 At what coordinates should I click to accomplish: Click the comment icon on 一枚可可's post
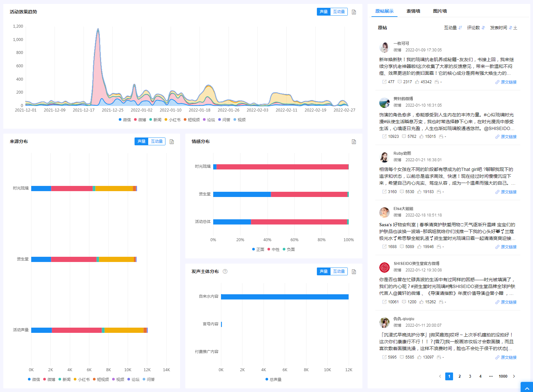tap(400, 82)
